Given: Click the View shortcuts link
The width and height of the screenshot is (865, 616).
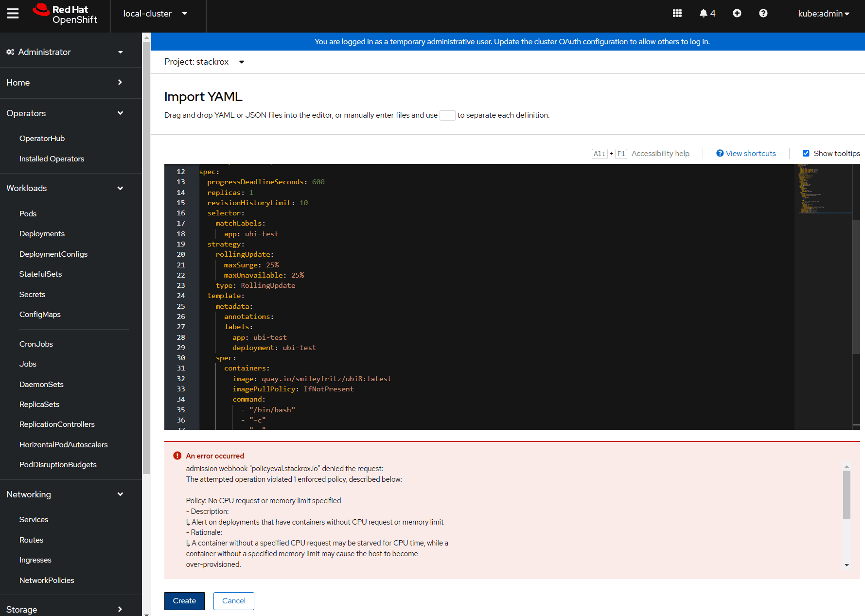Looking at the screenshot, I should coord(751,153).
